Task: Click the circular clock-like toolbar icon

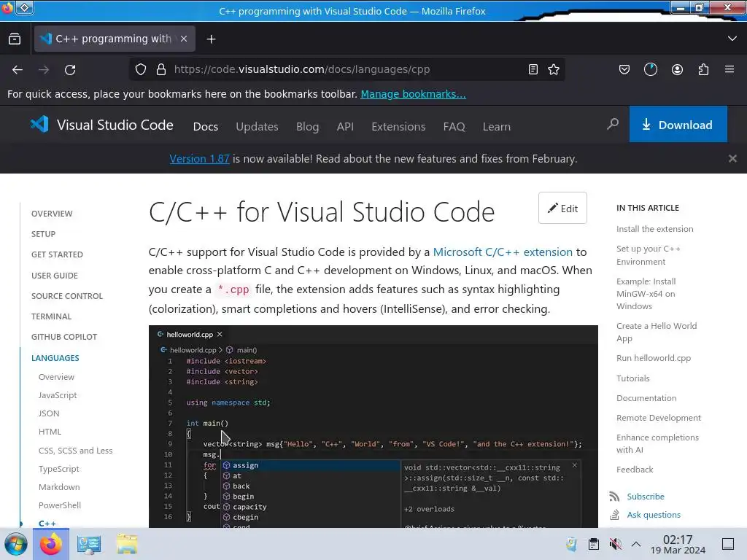Action: coord(650,69)
